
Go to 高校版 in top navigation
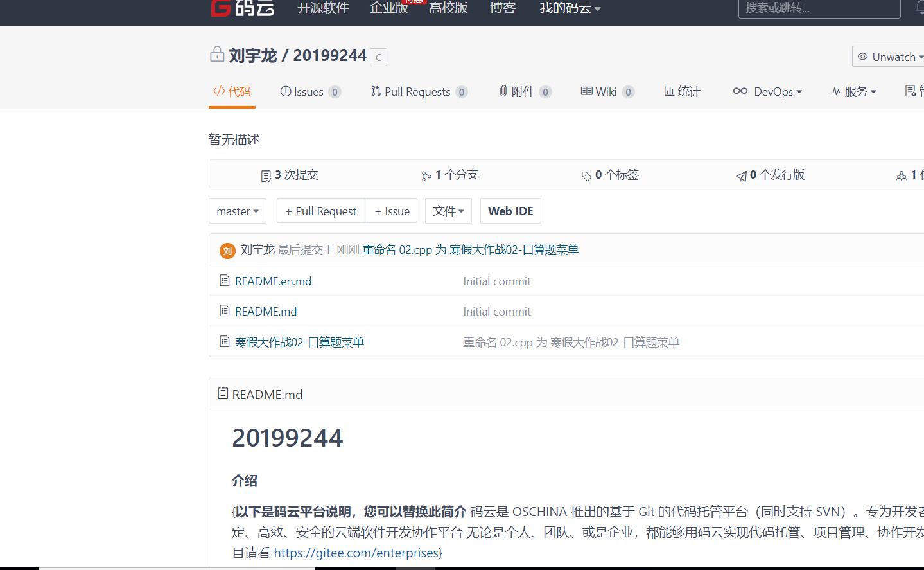[448, 8]
